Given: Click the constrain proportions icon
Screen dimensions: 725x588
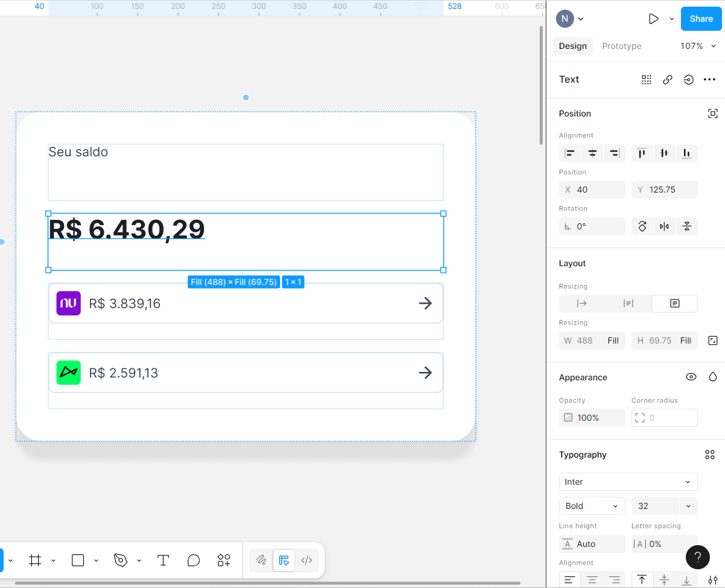Looking at the screenshot, I should [712, 340].
